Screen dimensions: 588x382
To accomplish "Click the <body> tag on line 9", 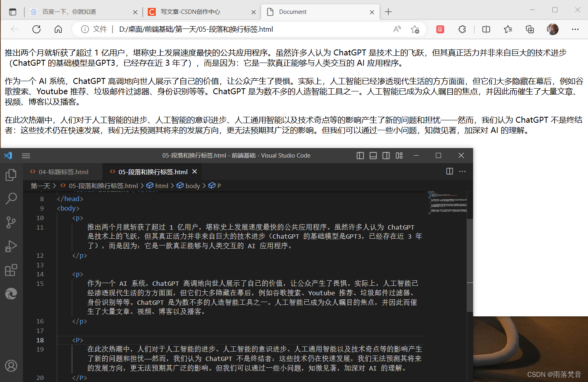I will [68, 208].
